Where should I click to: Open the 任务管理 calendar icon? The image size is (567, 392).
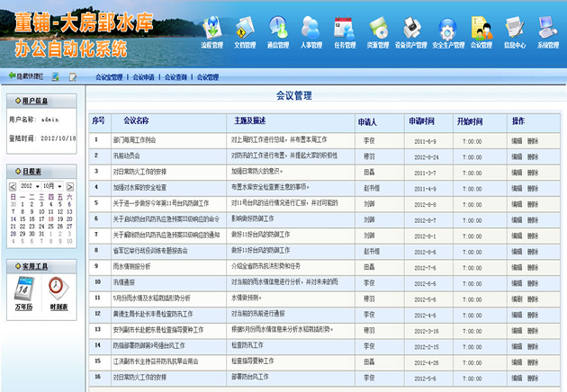point(344,27)
